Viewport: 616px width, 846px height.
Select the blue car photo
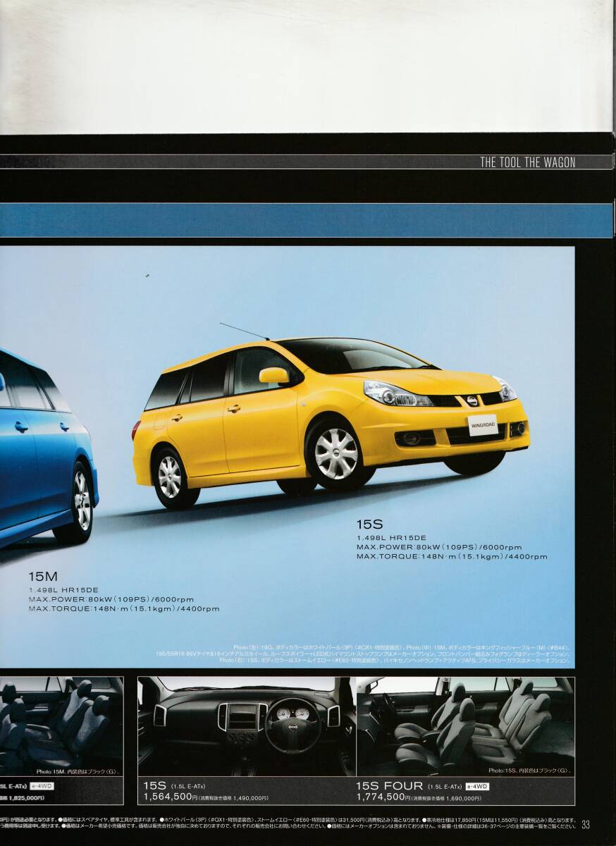pos(48,449)
